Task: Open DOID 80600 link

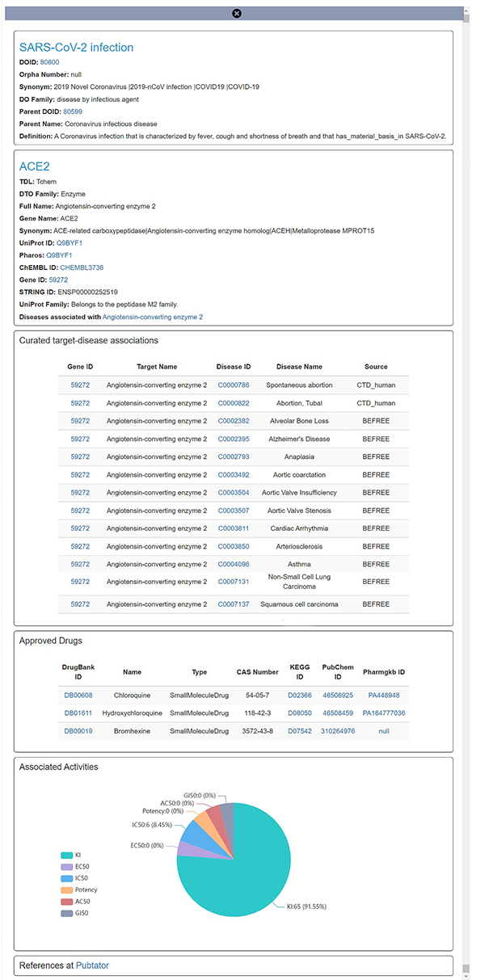Action: 49,61
